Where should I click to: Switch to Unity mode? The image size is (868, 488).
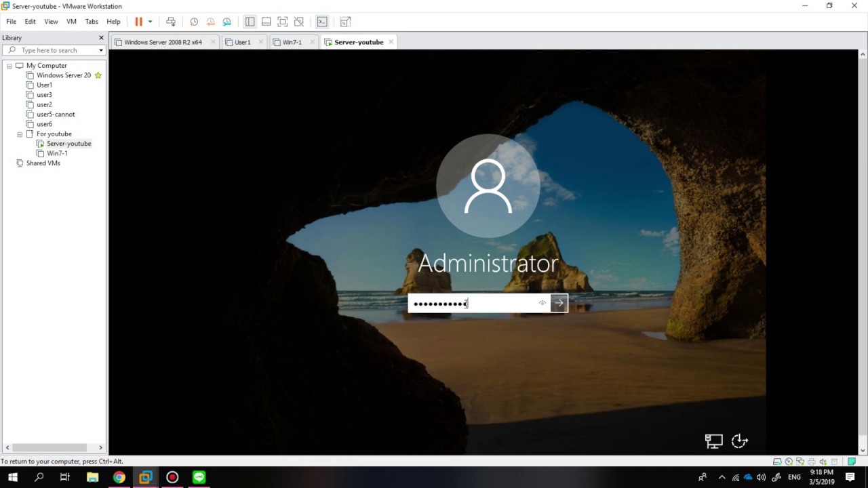[x=298, y=22]
